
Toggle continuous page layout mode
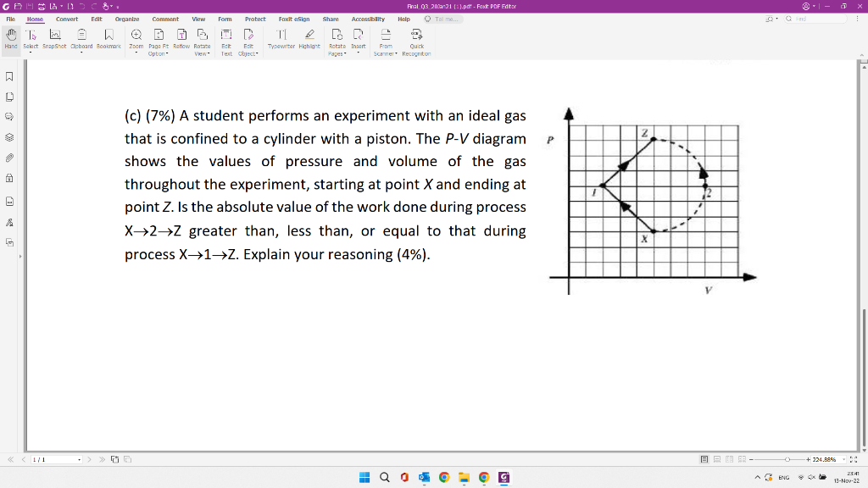[x=715, y=458]
